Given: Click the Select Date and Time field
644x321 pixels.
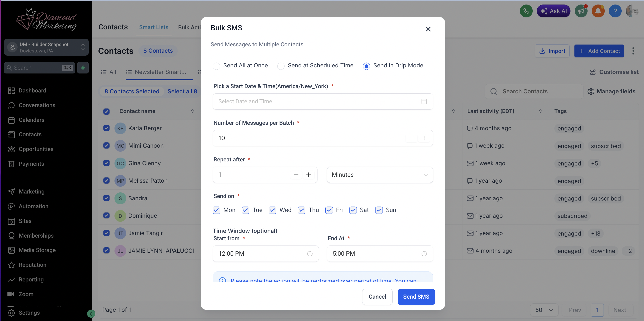Looking at the screenshot, I should pos(322,101).
